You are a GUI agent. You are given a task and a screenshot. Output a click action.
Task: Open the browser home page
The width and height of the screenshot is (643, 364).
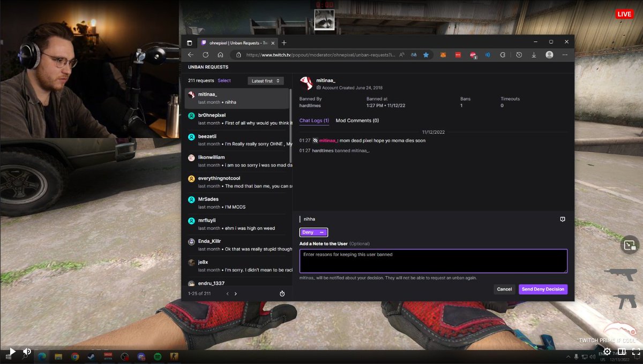220,55
